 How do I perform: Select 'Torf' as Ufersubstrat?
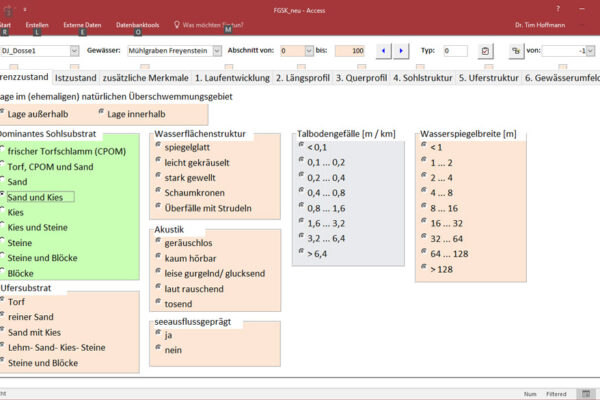pos(13,302)
